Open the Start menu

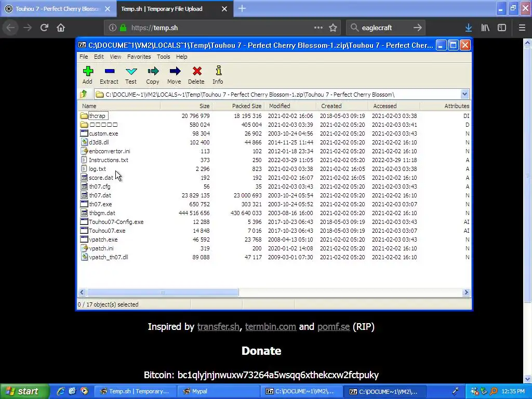pos(24,391)
